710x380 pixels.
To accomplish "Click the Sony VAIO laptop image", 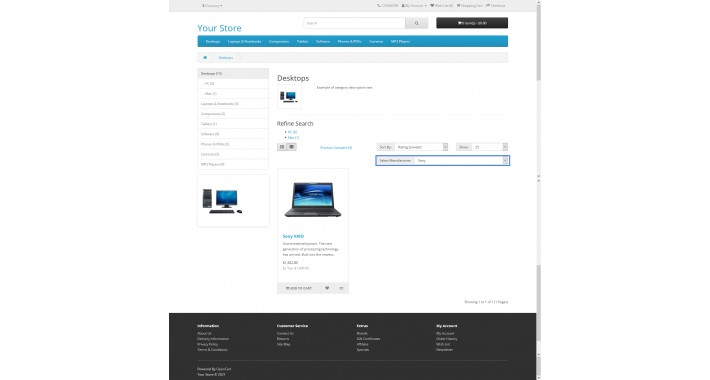I will pyautogui.click(x=313, y=199).
